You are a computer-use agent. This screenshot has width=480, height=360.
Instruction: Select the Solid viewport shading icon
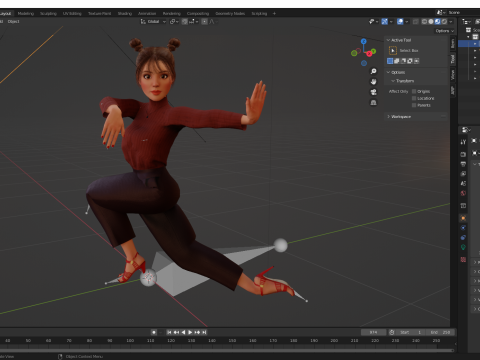431,22
